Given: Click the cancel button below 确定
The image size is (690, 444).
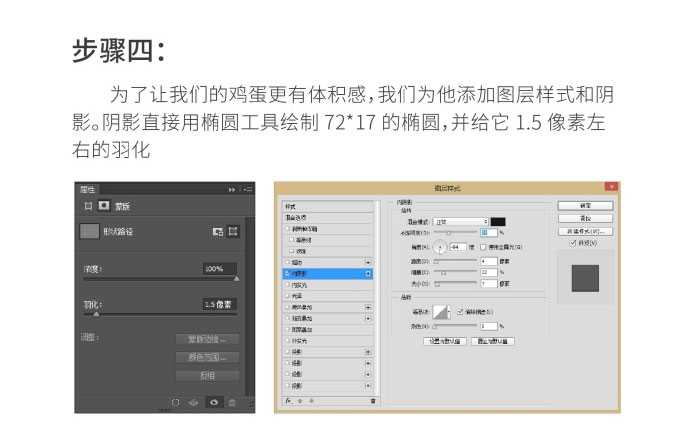Looking at the screenshot, I should (585, 218).
